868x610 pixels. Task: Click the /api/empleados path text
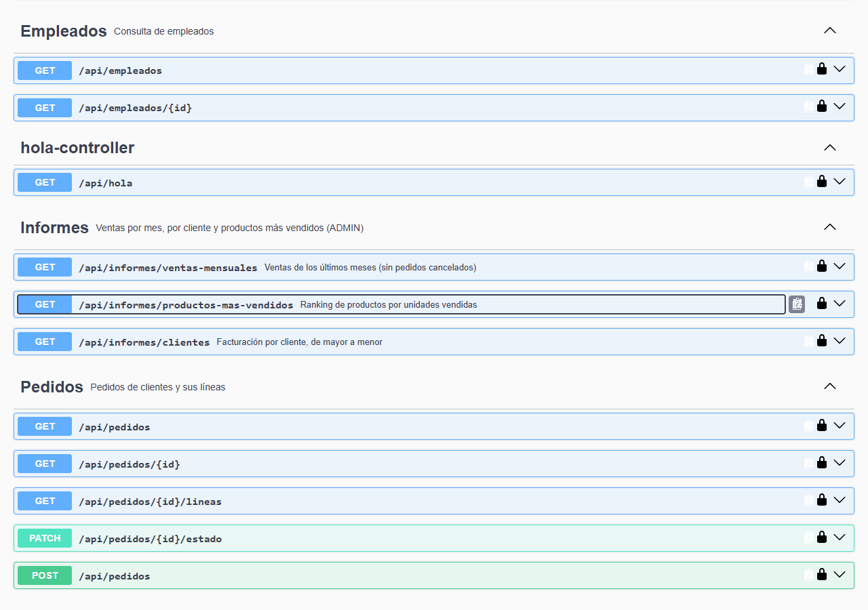point(120,70)
